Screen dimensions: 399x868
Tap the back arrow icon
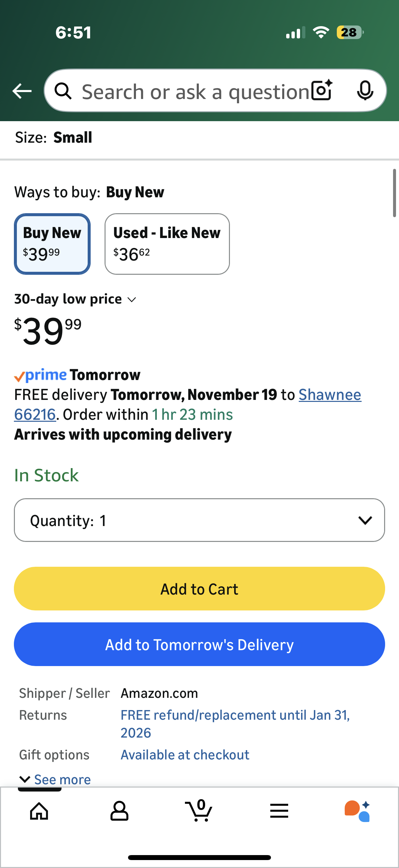coord(22,91)
